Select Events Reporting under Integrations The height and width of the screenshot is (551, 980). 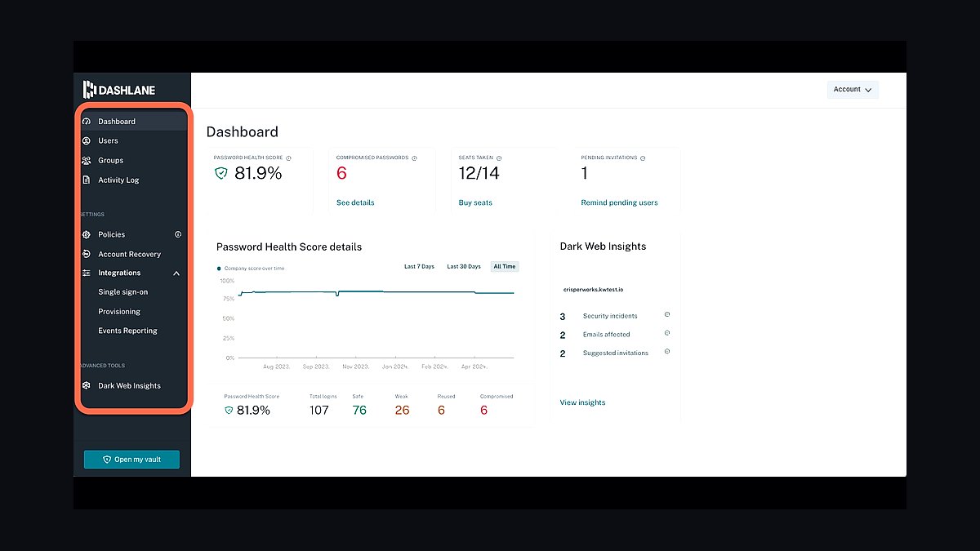coord(128,331)
